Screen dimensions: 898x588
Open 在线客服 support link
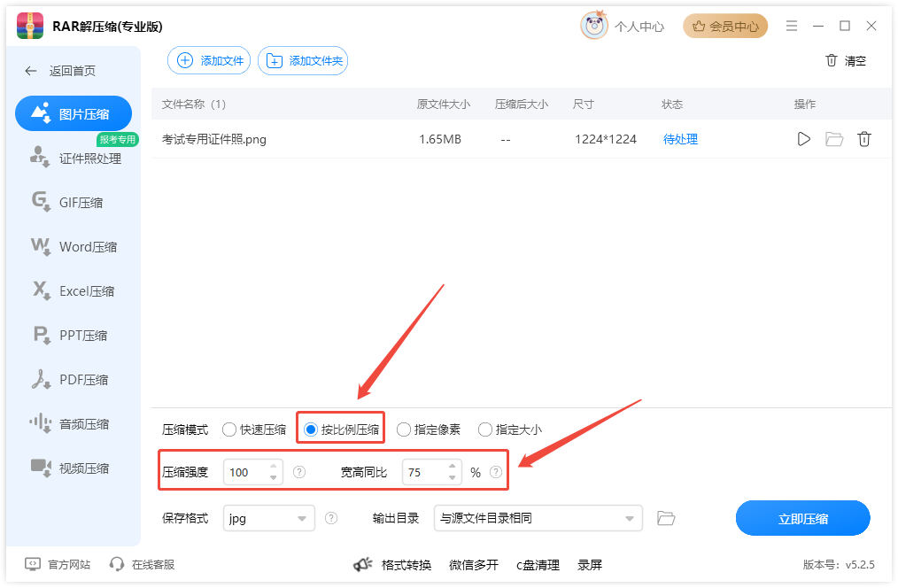pos(142,564)
